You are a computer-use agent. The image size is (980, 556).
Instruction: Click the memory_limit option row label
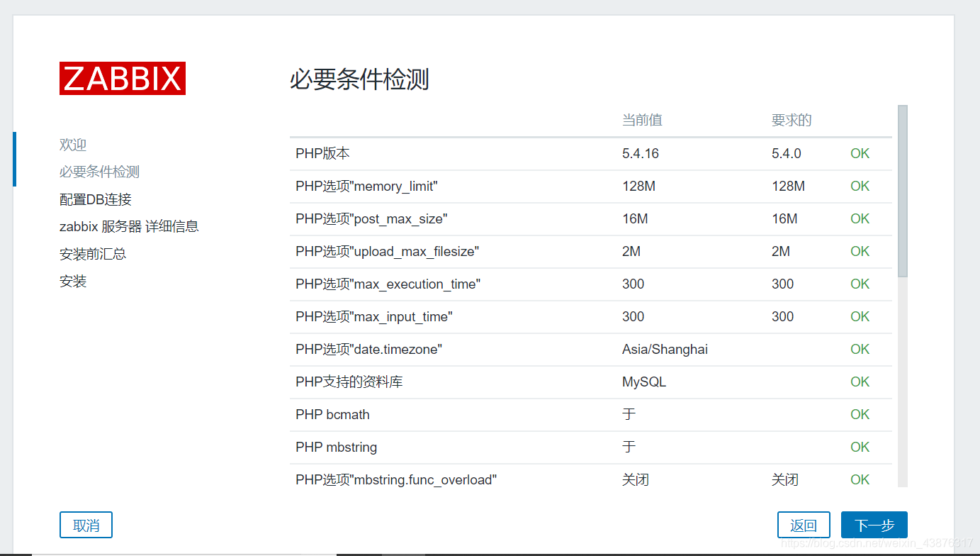[x=366, y=186]
